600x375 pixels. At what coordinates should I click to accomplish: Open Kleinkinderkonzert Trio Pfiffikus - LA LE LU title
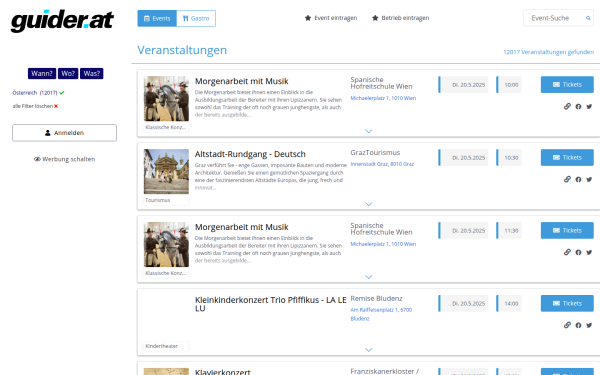tap(271, 304)
